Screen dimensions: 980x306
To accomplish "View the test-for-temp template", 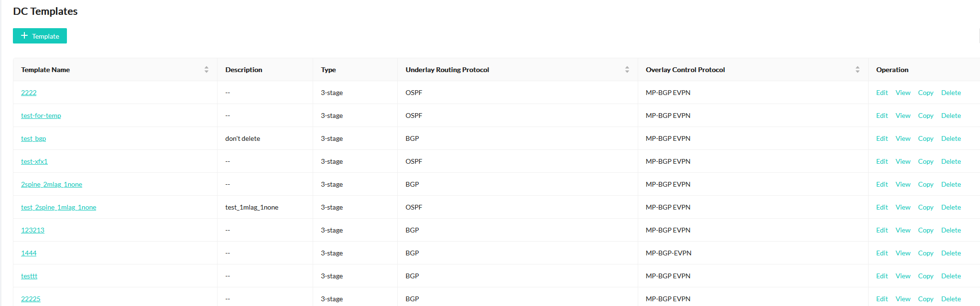I will click(x=903, y=116).
